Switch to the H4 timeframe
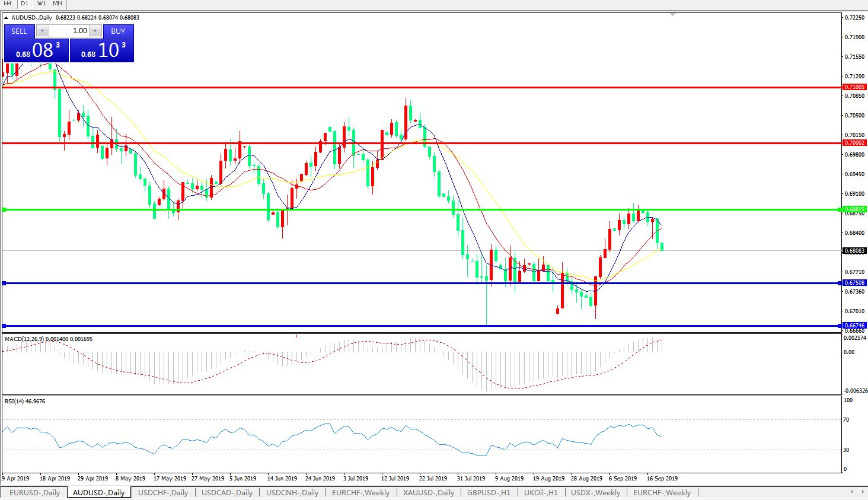This screenshot has width=868, height=500. click(x=8, y=4)
